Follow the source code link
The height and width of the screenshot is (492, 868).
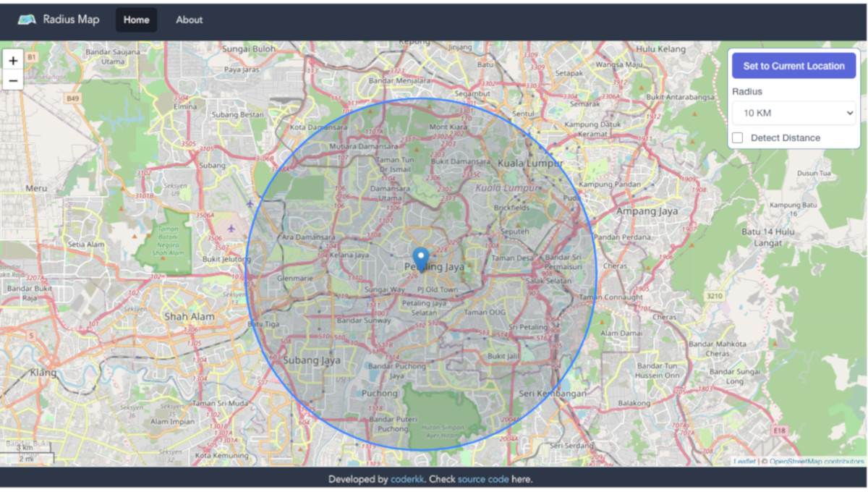tap(483, 479)
